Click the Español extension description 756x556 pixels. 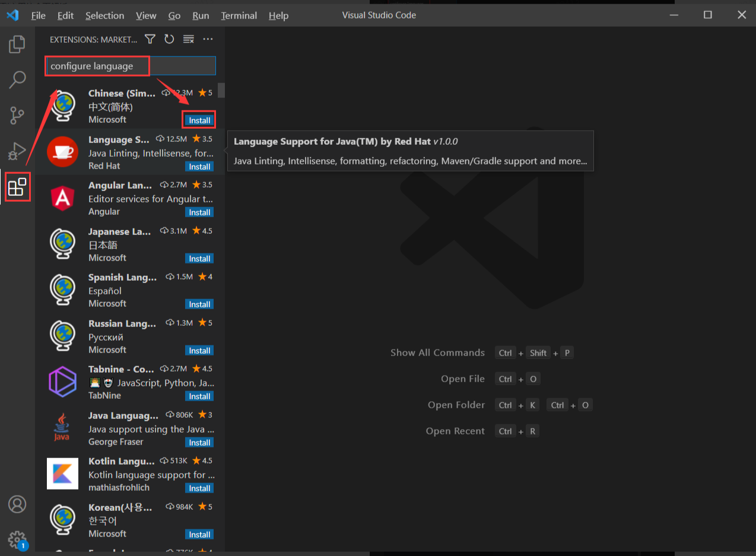click(x=105, y=291)
